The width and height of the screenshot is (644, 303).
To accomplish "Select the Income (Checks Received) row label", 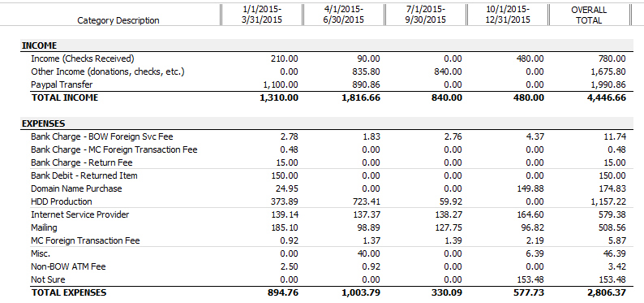I will 83,58.
